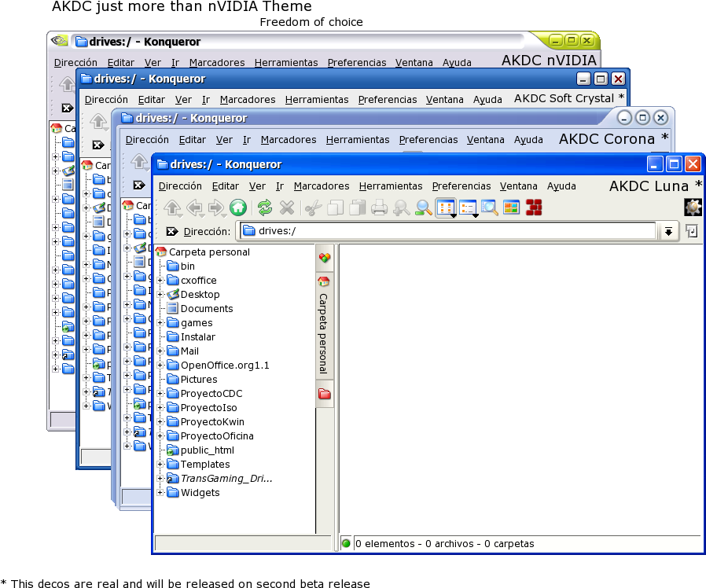Expand the Templates folder
Image resolution: width=706 pixels, height=588 pixels.
(x=160, y=464)
